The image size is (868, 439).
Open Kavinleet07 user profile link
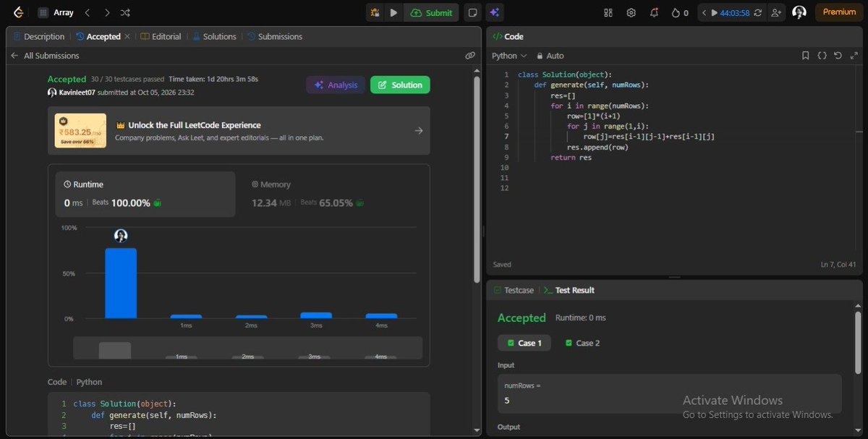77,93
